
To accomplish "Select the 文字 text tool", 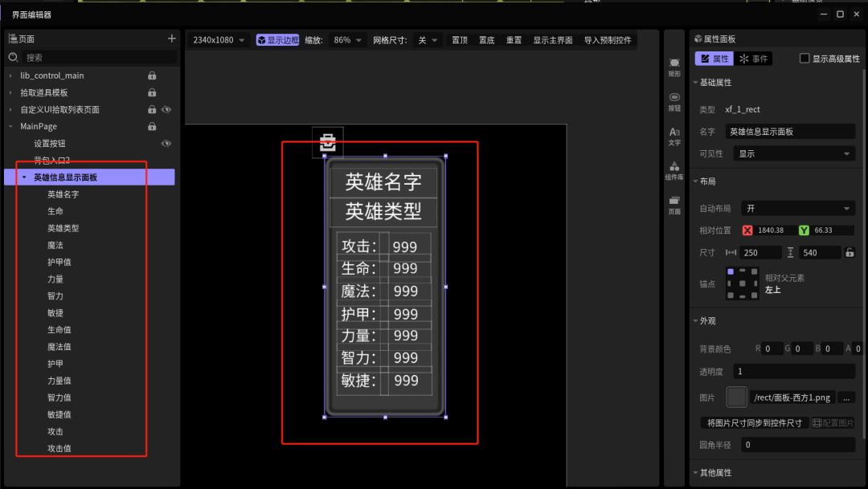I will click(x=674, y=136).
